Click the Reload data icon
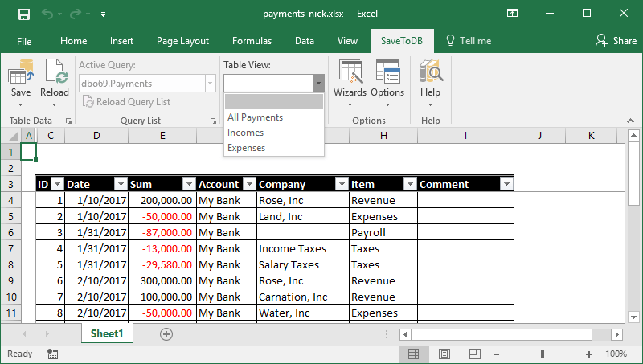The image size is (643, 364). pos(55,72)
